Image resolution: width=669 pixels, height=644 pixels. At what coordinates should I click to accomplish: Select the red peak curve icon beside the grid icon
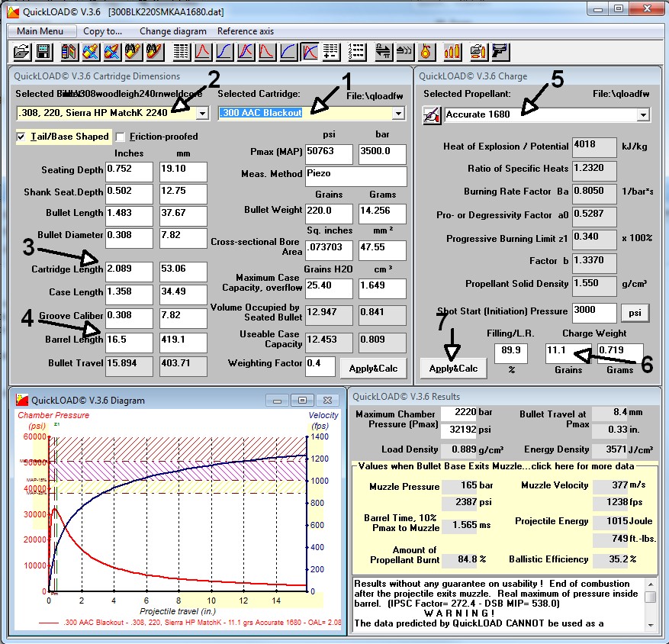pyautogui.click(x=203, y=52)
